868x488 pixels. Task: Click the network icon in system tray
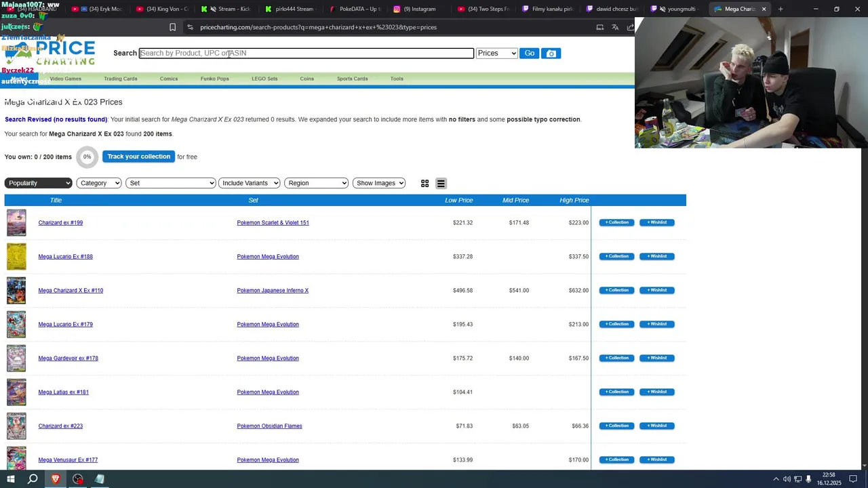tap(798, 479)
